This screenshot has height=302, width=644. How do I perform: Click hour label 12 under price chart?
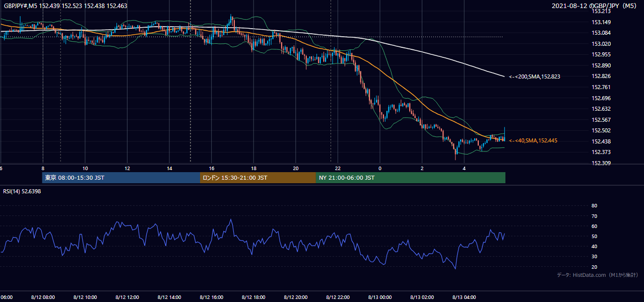[127, 169]
